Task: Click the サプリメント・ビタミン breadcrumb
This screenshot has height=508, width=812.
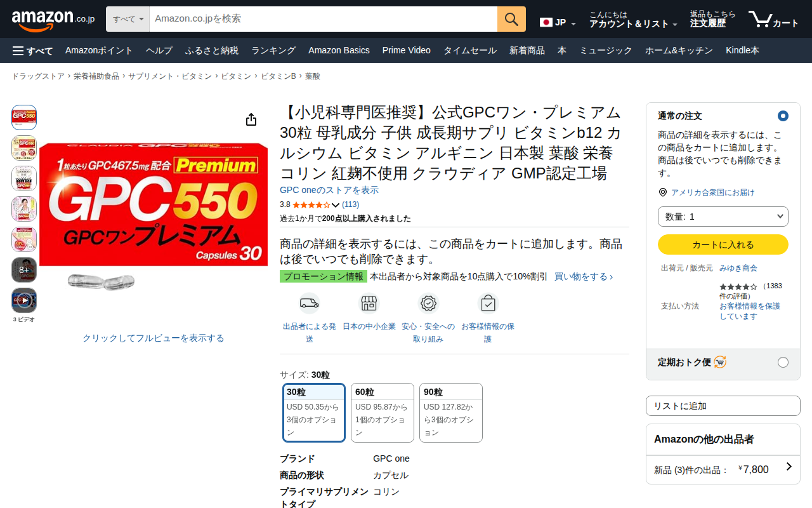Action: click(x=170, y=76)
